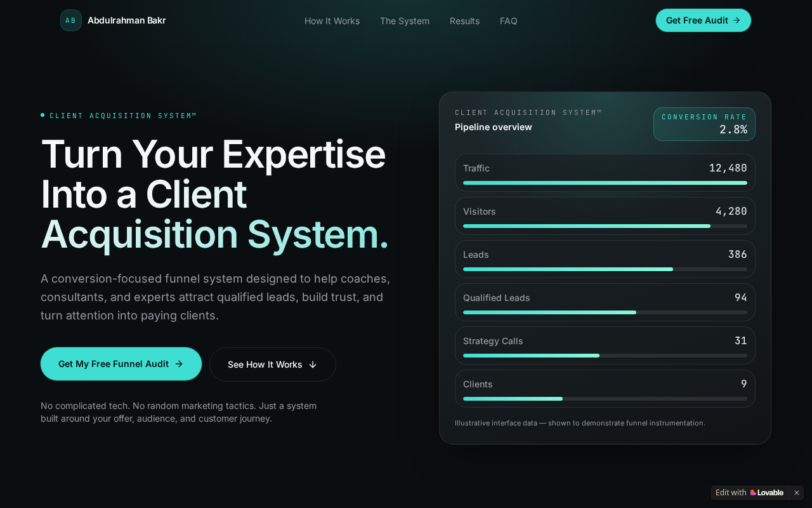
Task: Open the Results nav link
Action: (x=464, y=21)
